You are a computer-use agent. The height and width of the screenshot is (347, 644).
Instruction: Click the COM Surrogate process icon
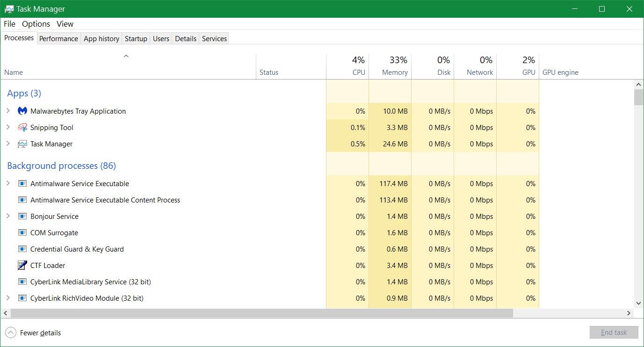[x=22, y=233]
